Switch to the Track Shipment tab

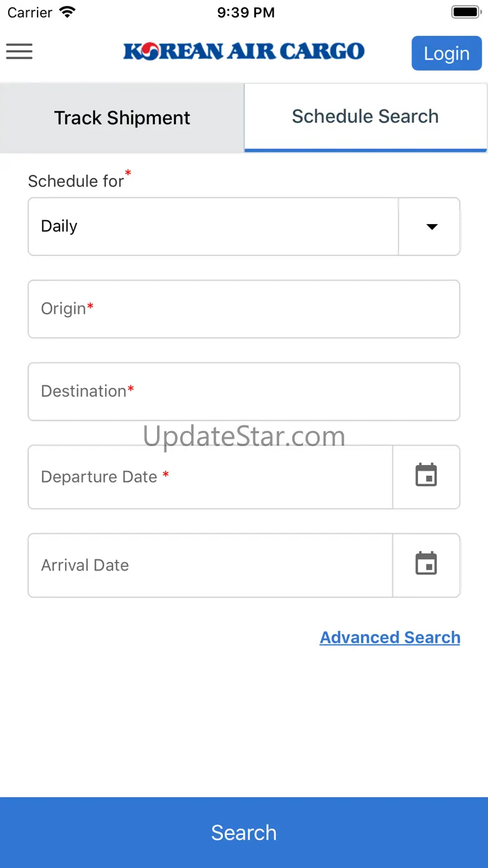(x=122, y=118)
